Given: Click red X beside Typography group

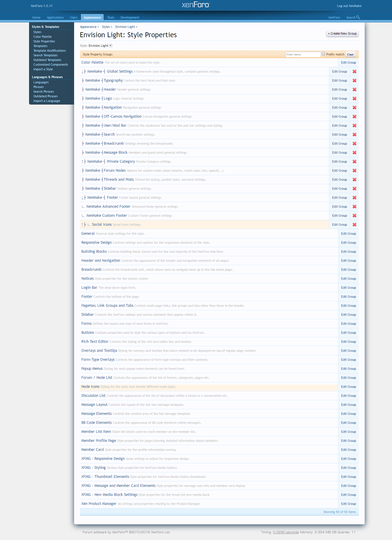Looking at the screenshot, I should (354, 80).
